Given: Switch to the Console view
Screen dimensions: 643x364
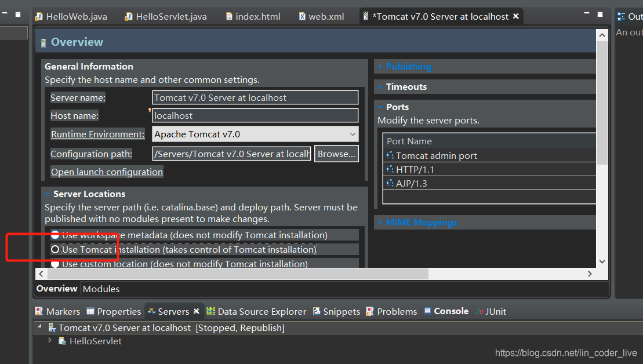Looking at the screenshot, I should tap(446, 311).
